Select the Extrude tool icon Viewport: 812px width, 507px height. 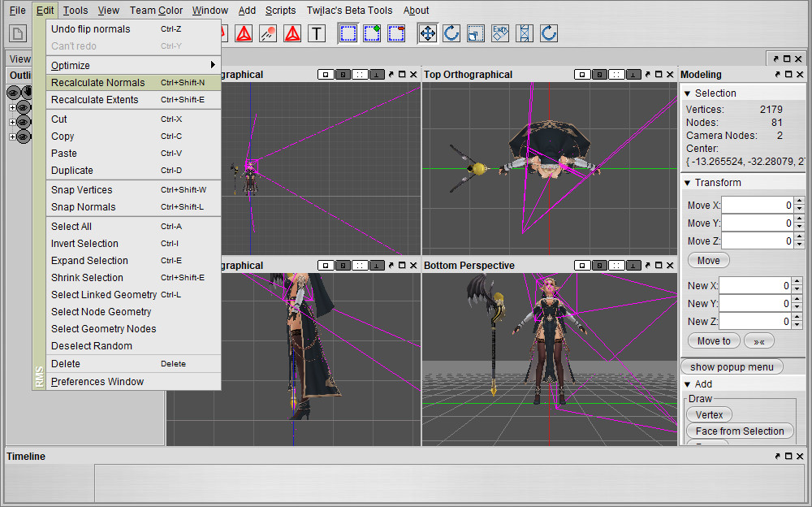(x=500, y=33)
